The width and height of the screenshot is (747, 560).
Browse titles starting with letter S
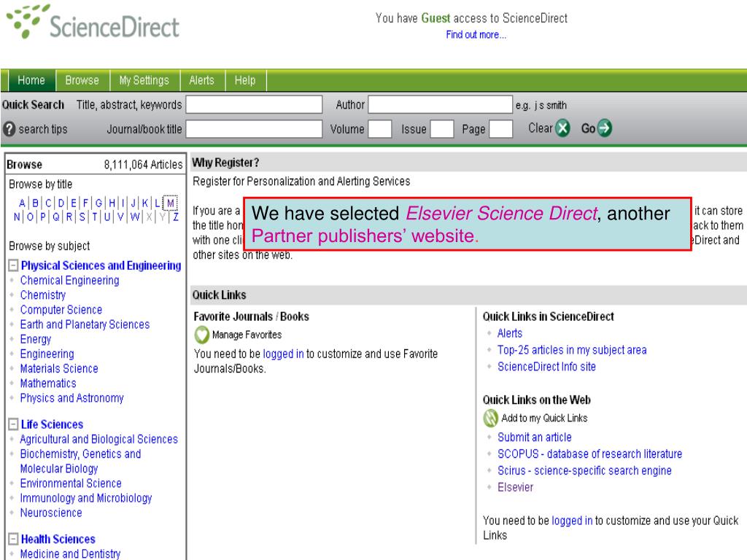click(82, 217)
